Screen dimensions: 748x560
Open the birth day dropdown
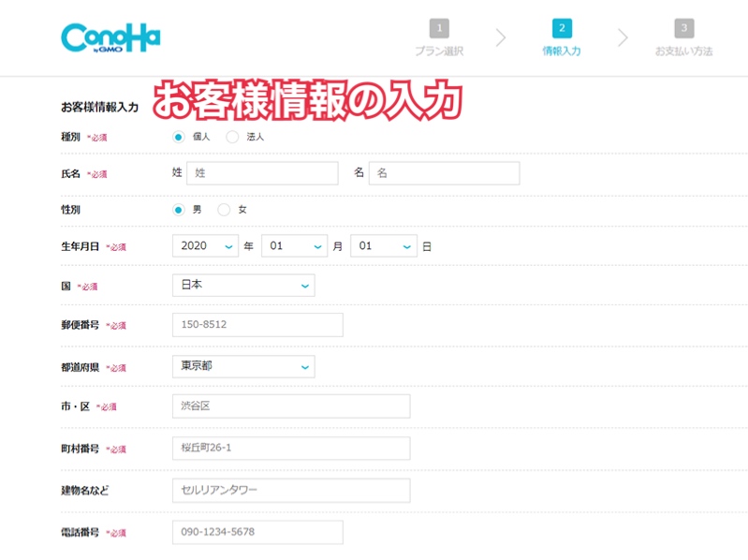click(384, 246)
